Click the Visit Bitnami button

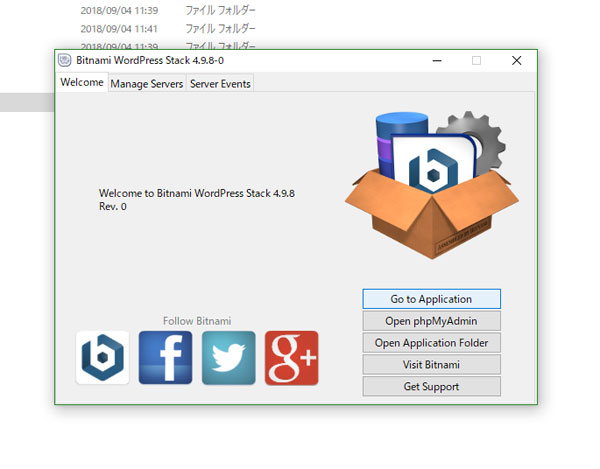point(431,364)
